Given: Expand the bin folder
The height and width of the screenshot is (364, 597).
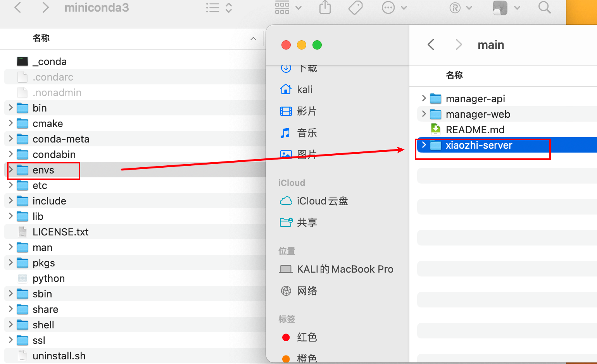Looking at the screenshot, I should (11, 108).
